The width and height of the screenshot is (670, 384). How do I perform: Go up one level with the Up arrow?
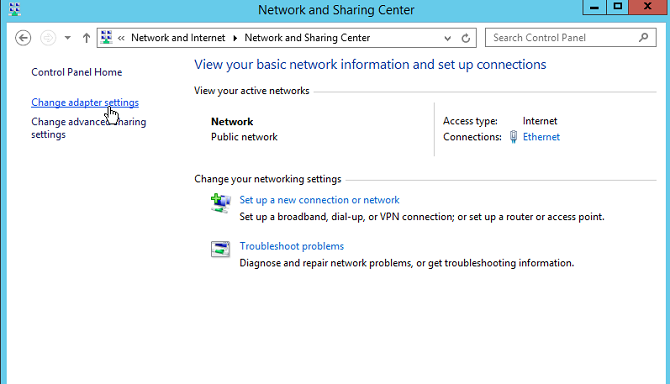(86, 38)
